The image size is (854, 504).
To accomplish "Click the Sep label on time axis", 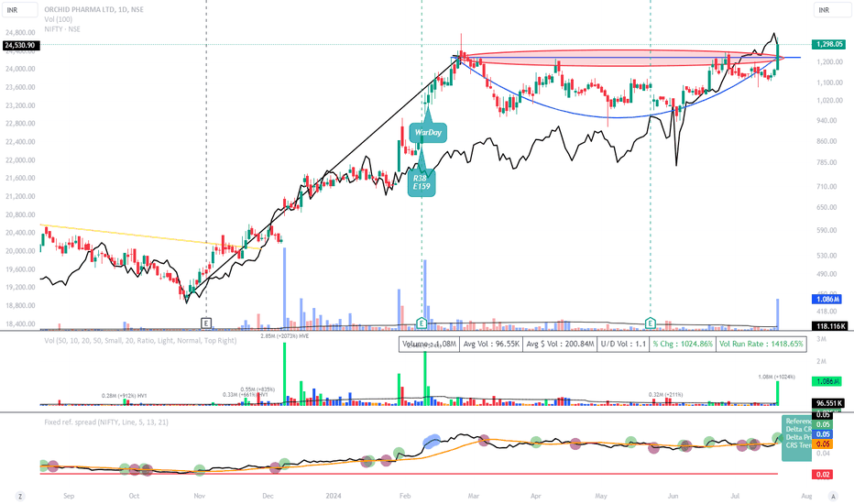I will (x=69, y=496).
